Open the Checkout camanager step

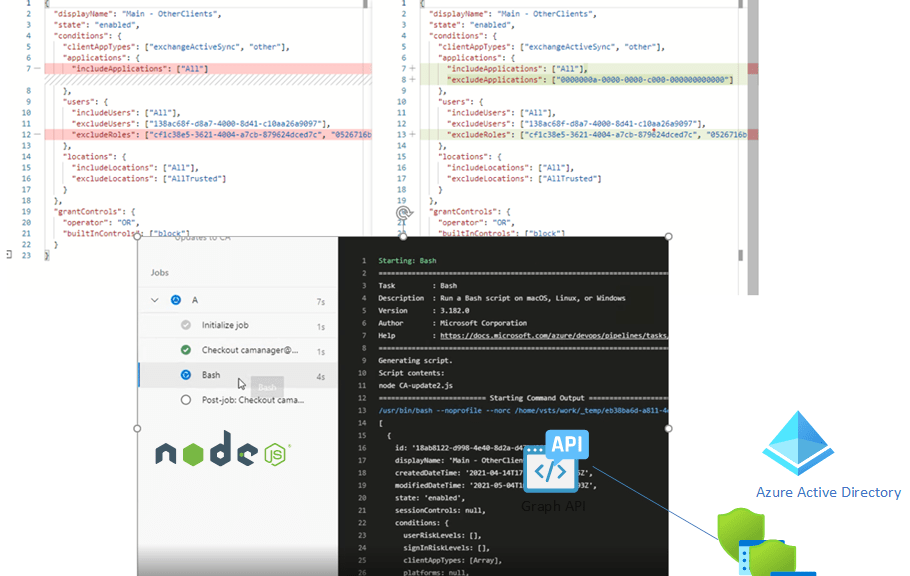point(250,350)
